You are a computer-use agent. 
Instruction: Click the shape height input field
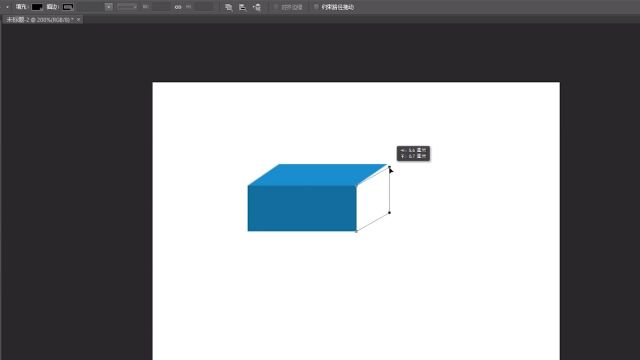(x=203, y=7)
